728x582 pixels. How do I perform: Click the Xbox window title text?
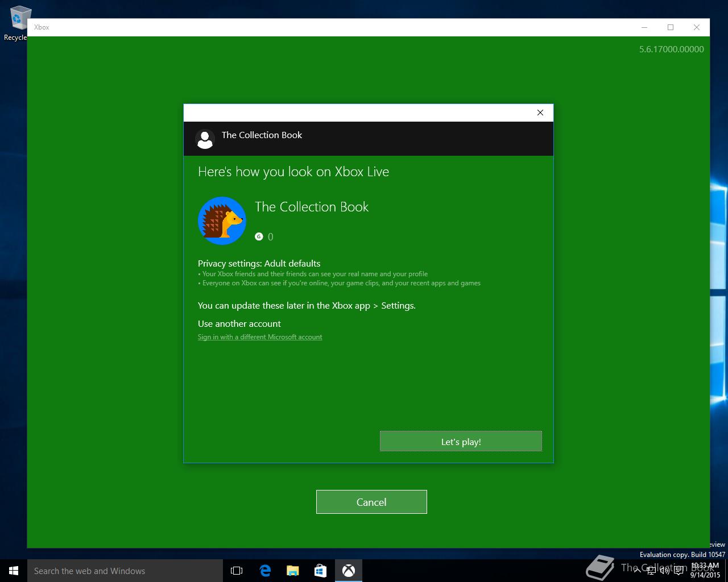point(42,27)
